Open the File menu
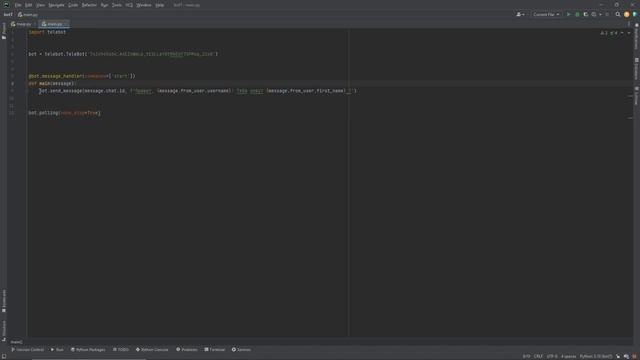 click(18, 5)
